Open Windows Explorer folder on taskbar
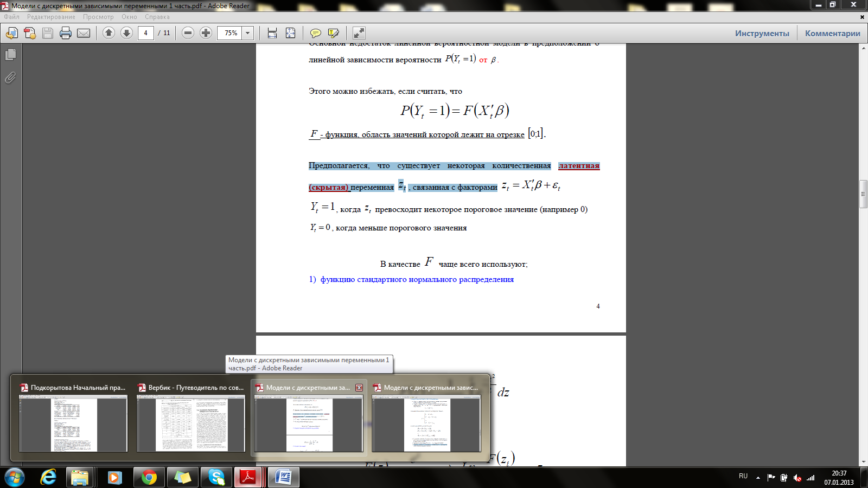 coord(80,478)
